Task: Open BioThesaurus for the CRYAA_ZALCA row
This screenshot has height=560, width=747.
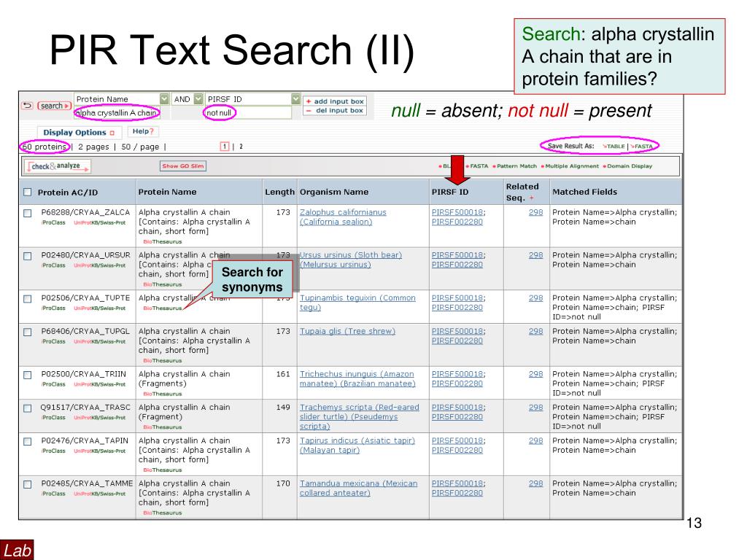Action: 163,241
